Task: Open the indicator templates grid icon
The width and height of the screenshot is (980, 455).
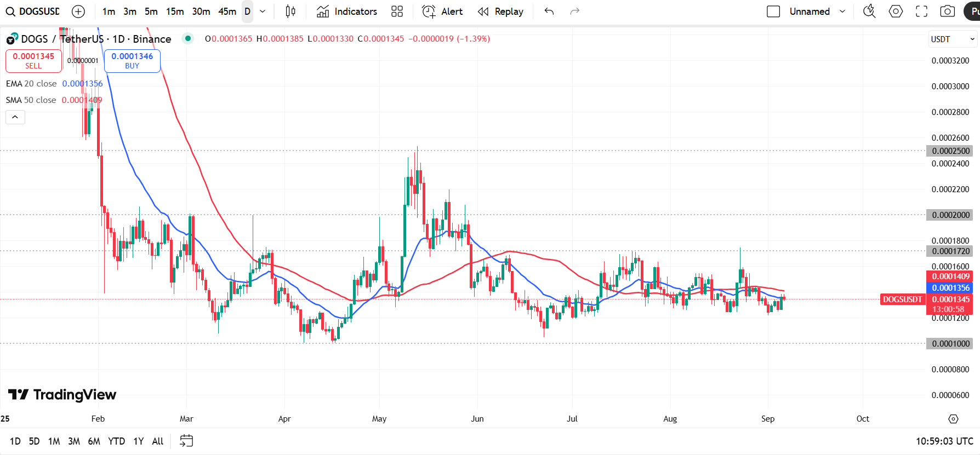Action: pyautogui.click(x=397, y=11)
